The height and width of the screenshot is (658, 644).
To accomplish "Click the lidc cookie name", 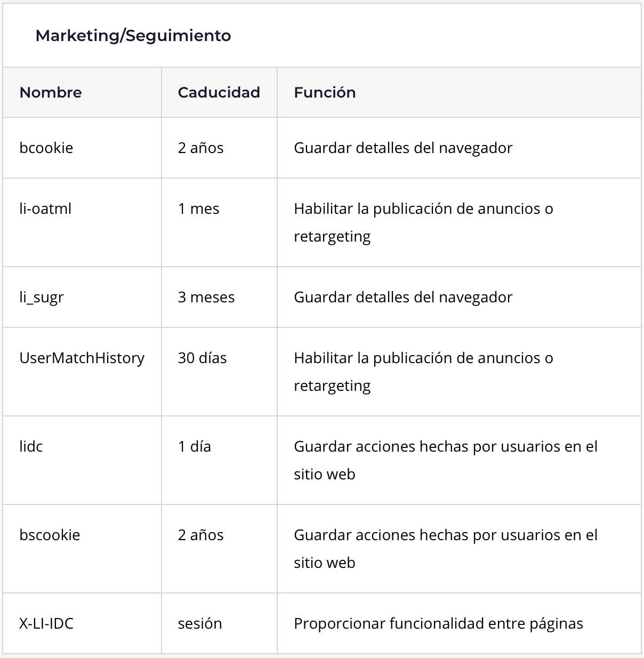I will [x=31, y=446].
